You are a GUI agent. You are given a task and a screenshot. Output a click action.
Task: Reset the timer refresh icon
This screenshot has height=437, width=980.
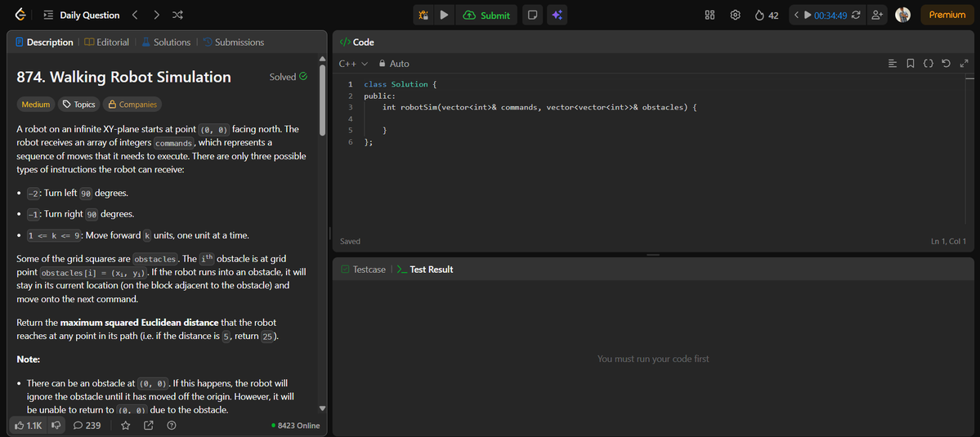[856, 15]
